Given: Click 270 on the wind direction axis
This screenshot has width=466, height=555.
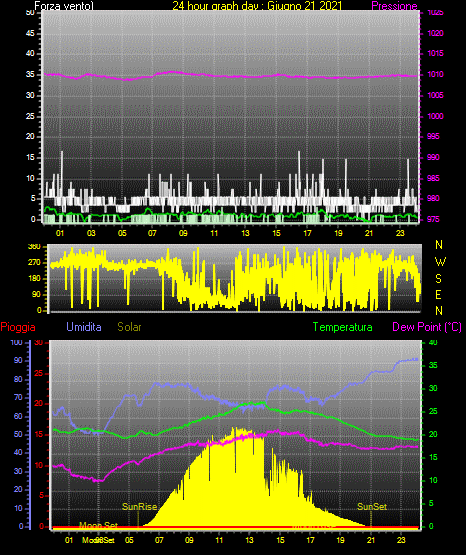Looking at the screenshot, I should click(34, 263).
